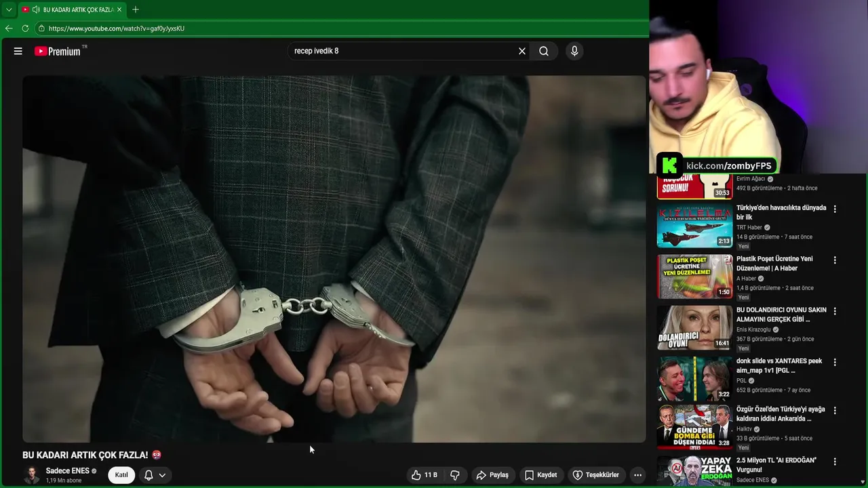Share the video via Paylaş
The image size is (868, 488).
coord(492,475)
